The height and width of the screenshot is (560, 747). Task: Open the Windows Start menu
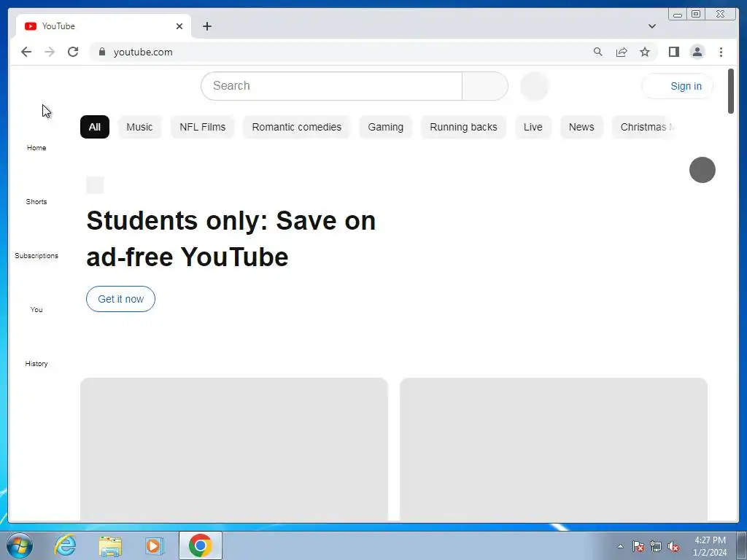(20, 545)
